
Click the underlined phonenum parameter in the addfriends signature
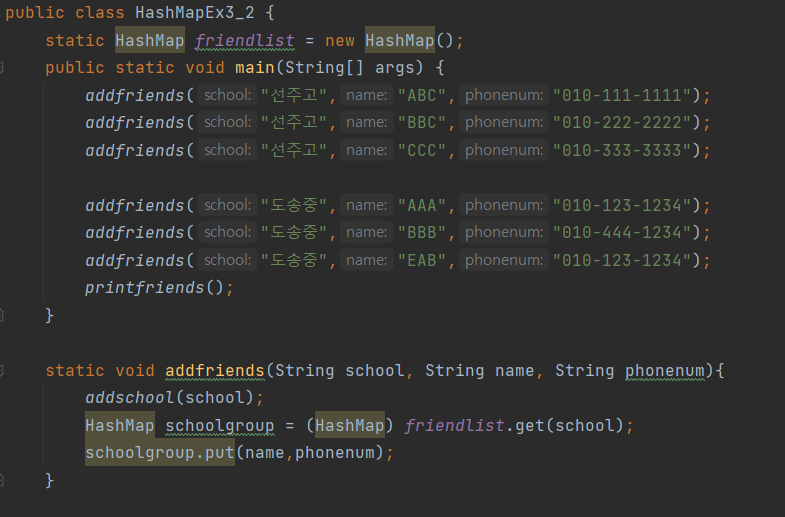click(664, 370)
